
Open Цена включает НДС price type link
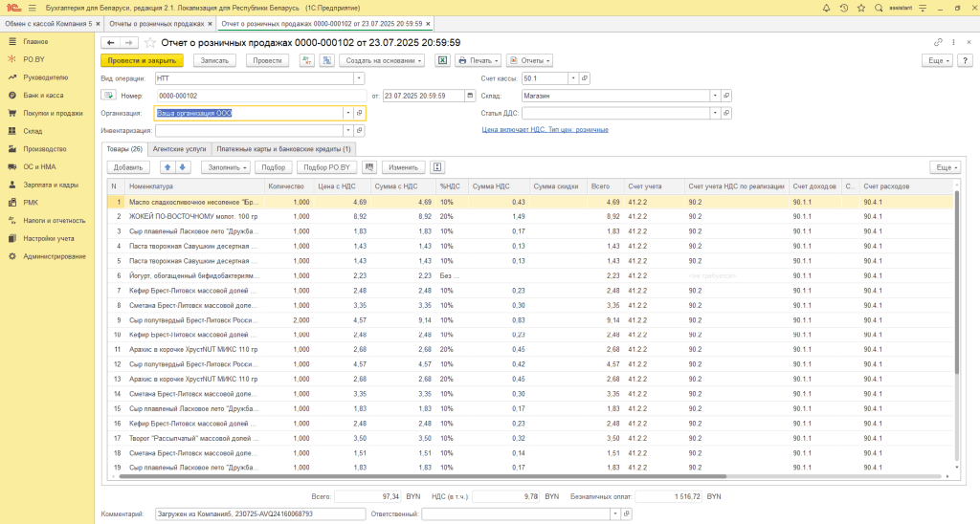545,130
